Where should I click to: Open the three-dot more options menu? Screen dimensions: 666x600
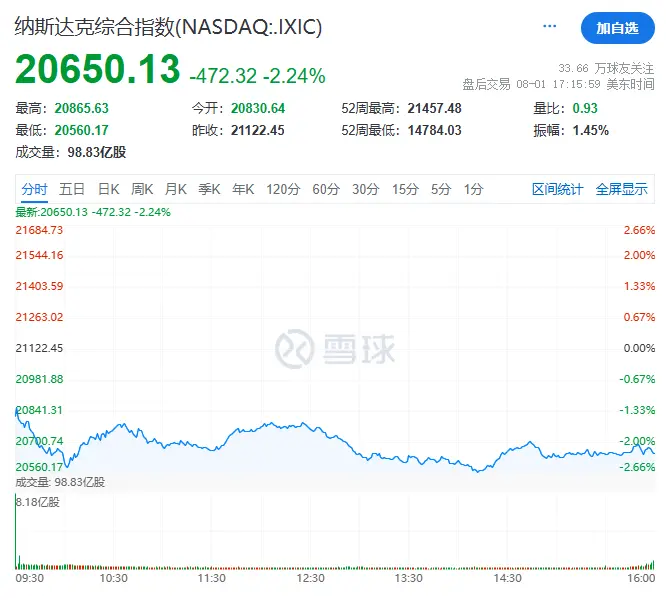pos(549,26)
